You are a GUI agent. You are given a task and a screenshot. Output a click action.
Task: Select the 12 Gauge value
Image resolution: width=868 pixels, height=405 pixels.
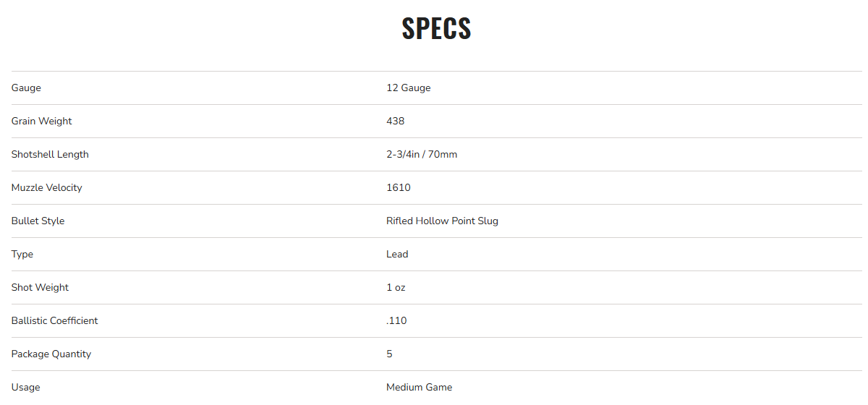point(408,88)
